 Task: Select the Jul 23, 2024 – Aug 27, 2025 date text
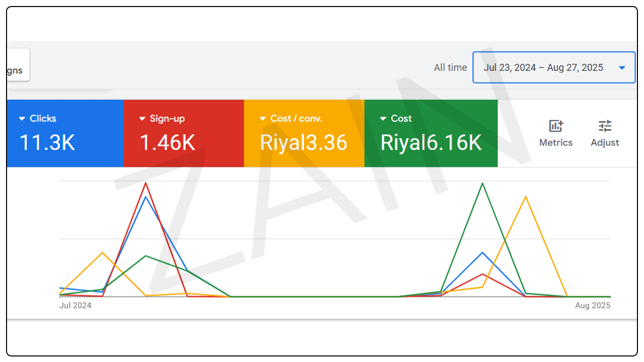click(x=543, y=68)
